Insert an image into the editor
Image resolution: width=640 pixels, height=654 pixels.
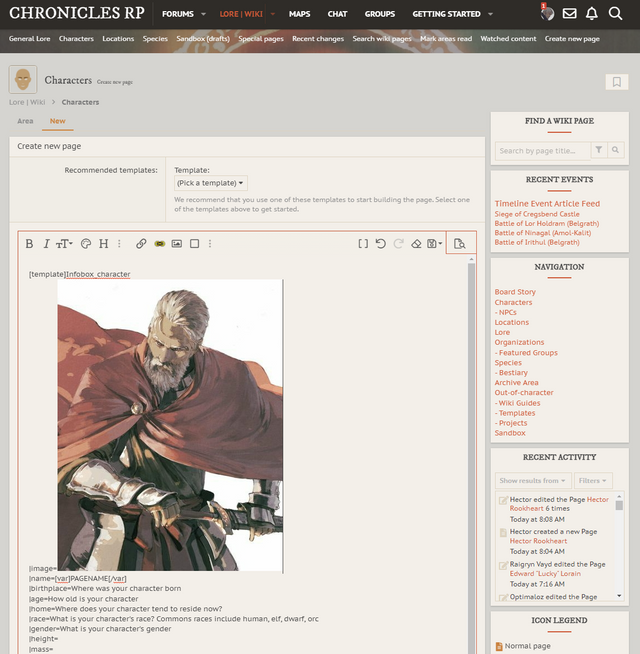click(x=177, y=244)
